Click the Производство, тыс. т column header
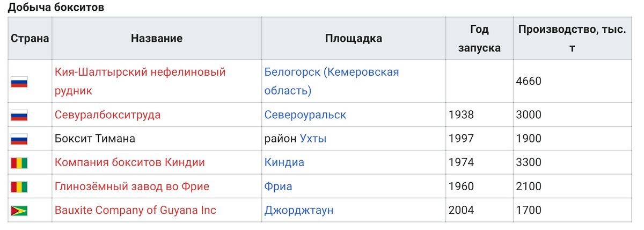 click(572, 38)
